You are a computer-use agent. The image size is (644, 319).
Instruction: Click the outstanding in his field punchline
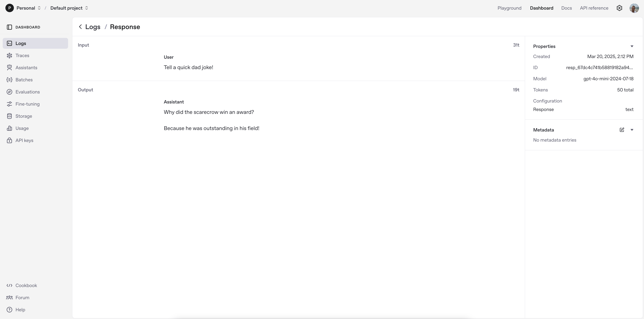(211, 128)
